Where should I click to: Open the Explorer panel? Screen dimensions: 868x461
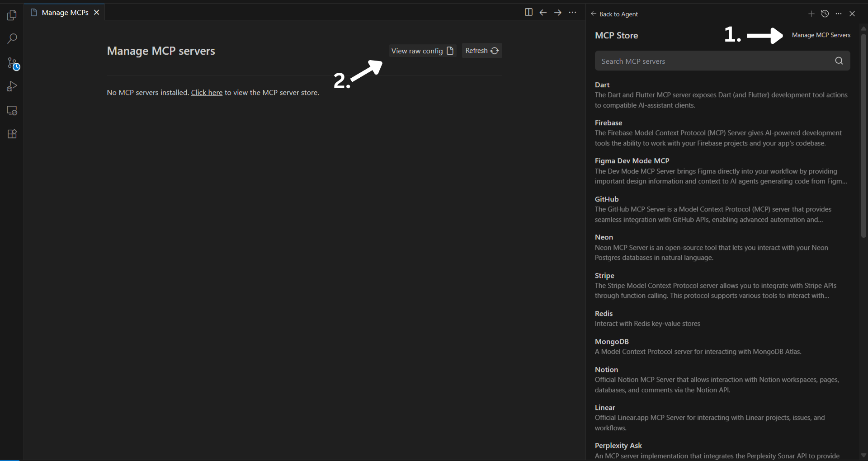12,15
